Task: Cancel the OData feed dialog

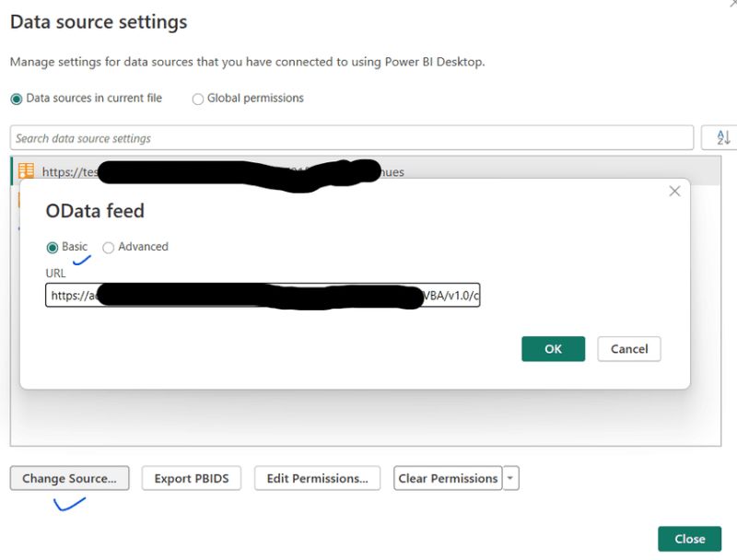Action: 629,349
